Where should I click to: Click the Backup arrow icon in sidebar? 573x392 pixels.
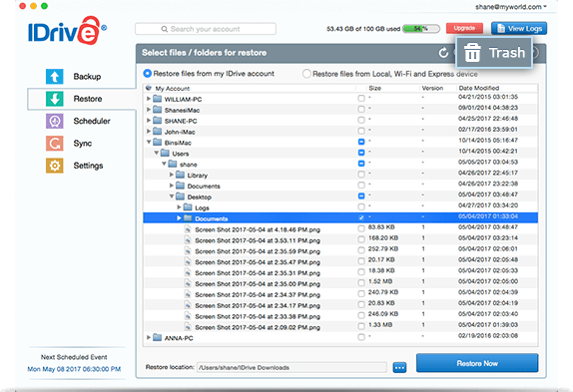coord(55,76)
